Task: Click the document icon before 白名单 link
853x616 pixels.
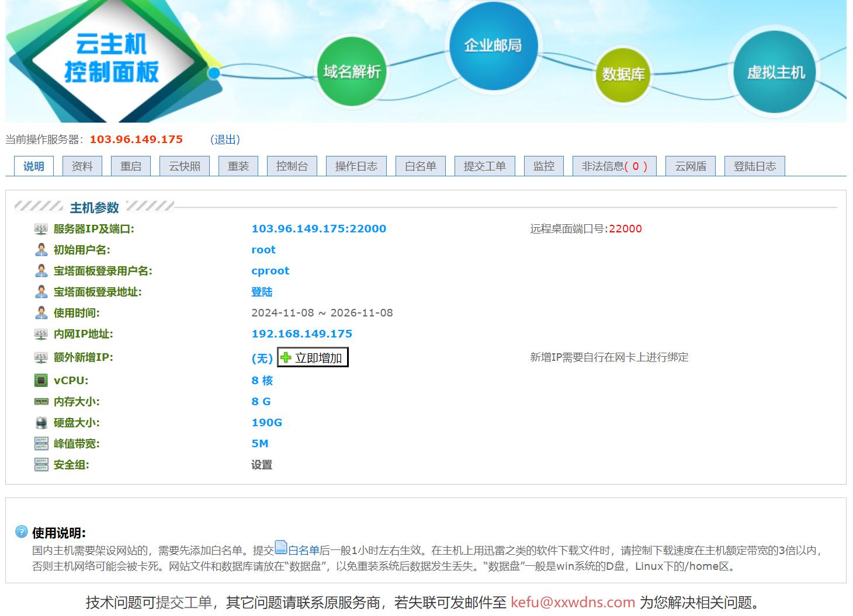Action: (281, 548)
